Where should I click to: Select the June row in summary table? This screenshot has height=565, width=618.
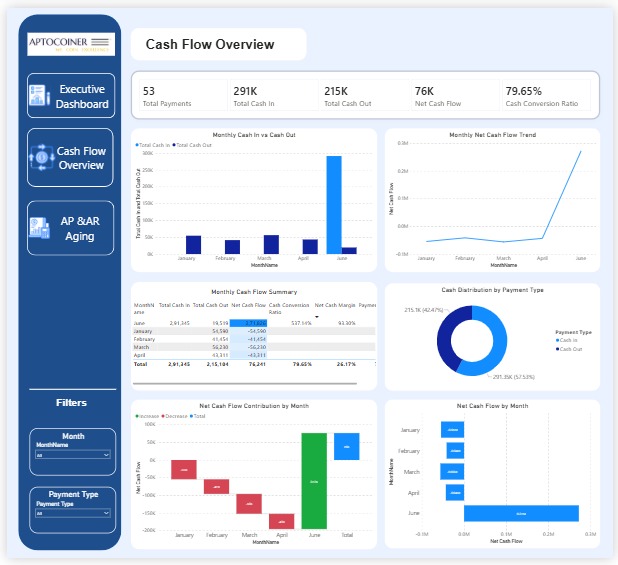click(254, 323)
